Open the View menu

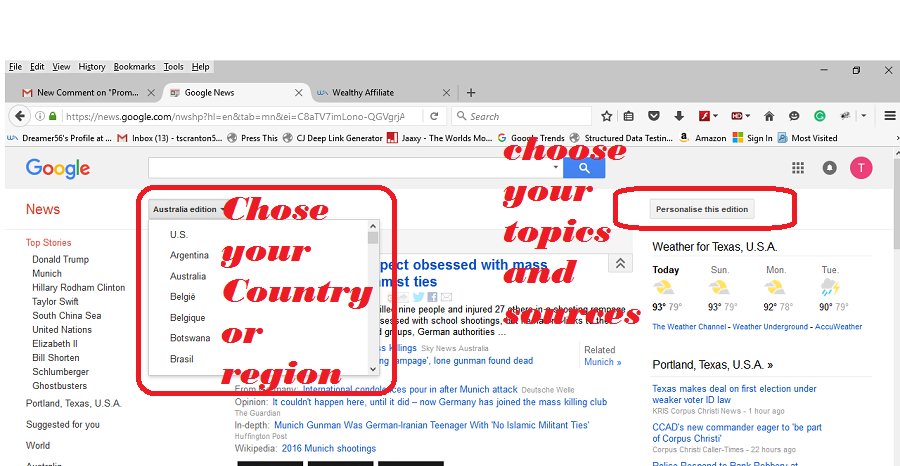tap(61, 67)
